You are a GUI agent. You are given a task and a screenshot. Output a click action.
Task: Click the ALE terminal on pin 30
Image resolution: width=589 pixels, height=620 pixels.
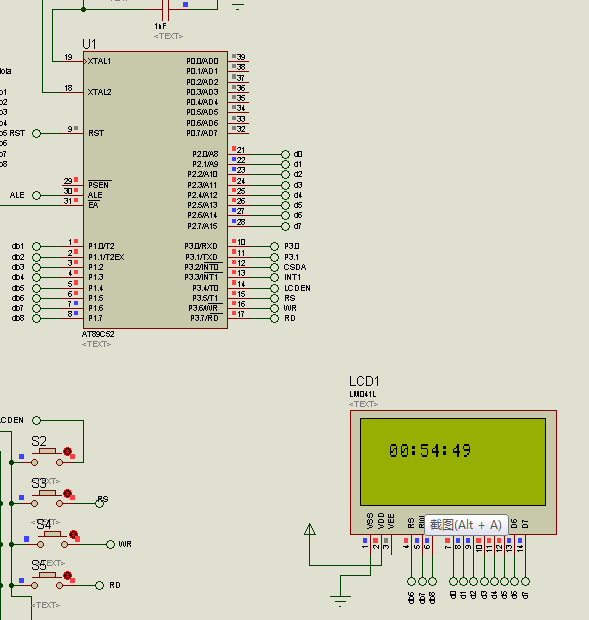[36, 195]
